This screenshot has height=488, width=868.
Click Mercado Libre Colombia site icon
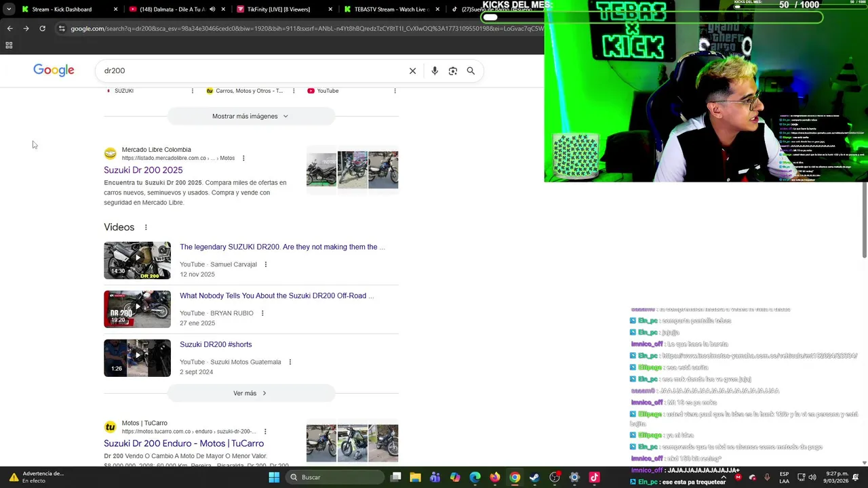click(x=110, y=154)
